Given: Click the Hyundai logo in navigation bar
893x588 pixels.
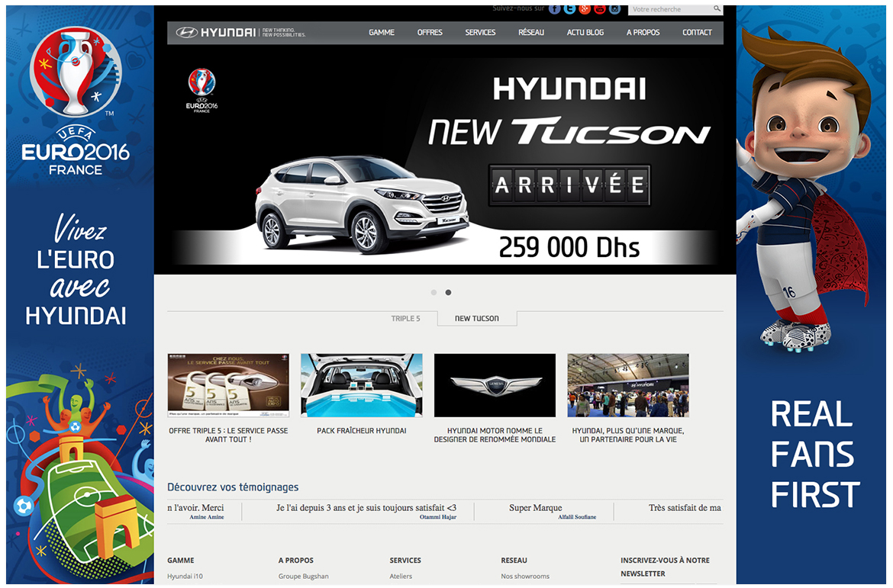Looking at the screenshot, I should click(x=216, y=33).
